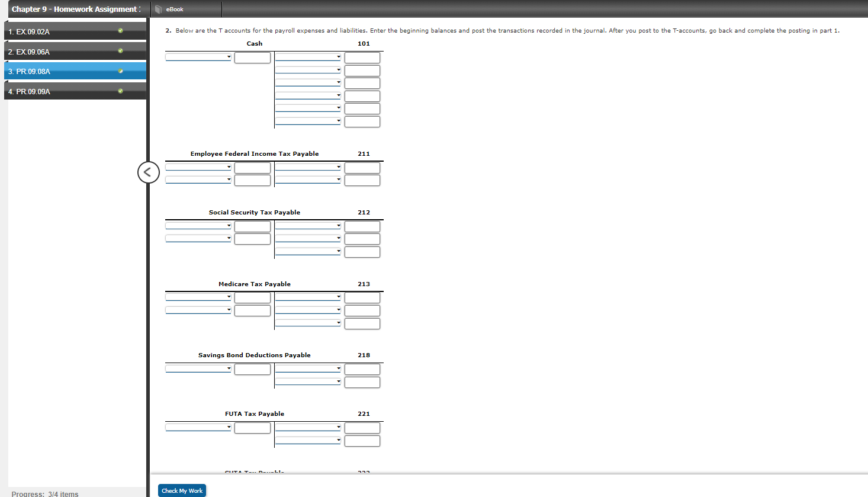The height and width of the screenshot is (497, 868).
Task: Open first credit-side dropdown under Cash
Action: (308, 57)
